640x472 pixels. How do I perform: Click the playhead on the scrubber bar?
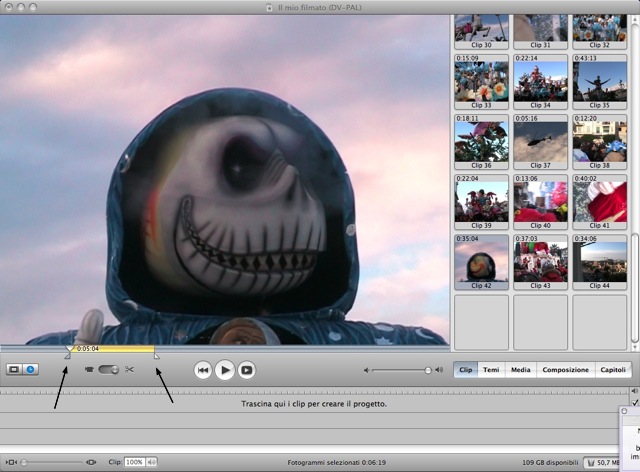[x=70, y=348]
